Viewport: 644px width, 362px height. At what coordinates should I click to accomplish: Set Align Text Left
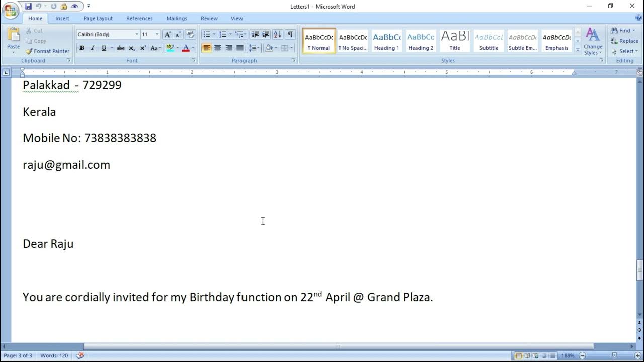click(x=207, y=48)
